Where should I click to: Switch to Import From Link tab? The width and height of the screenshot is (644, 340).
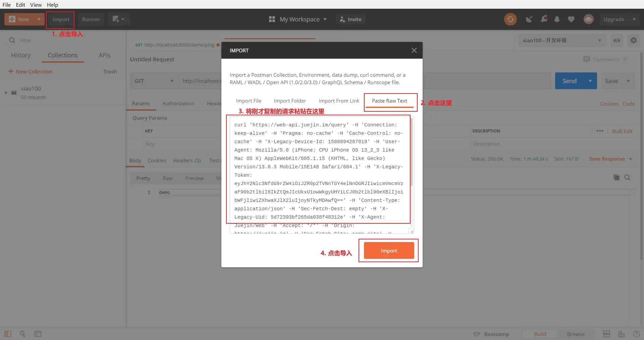point(339,101)
